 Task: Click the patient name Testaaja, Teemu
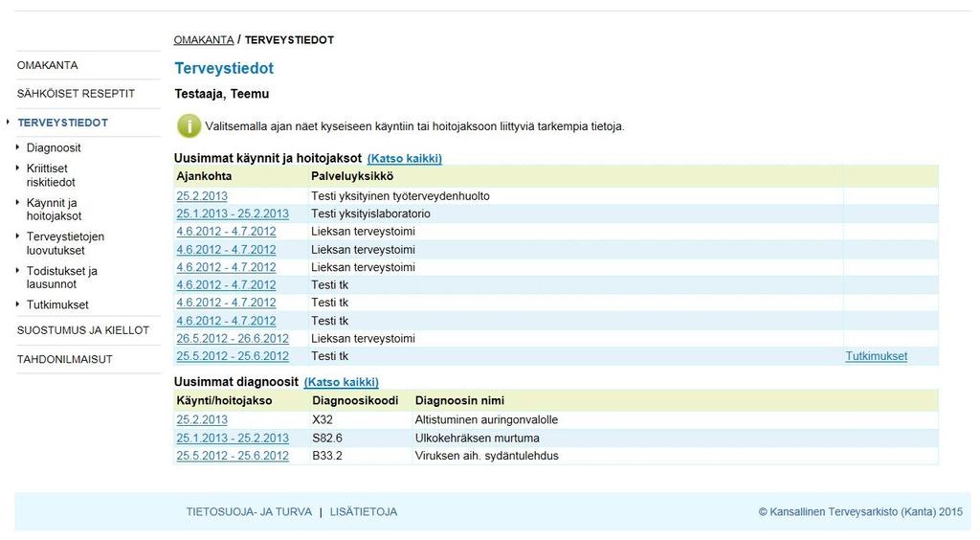(x=221, y=94)
